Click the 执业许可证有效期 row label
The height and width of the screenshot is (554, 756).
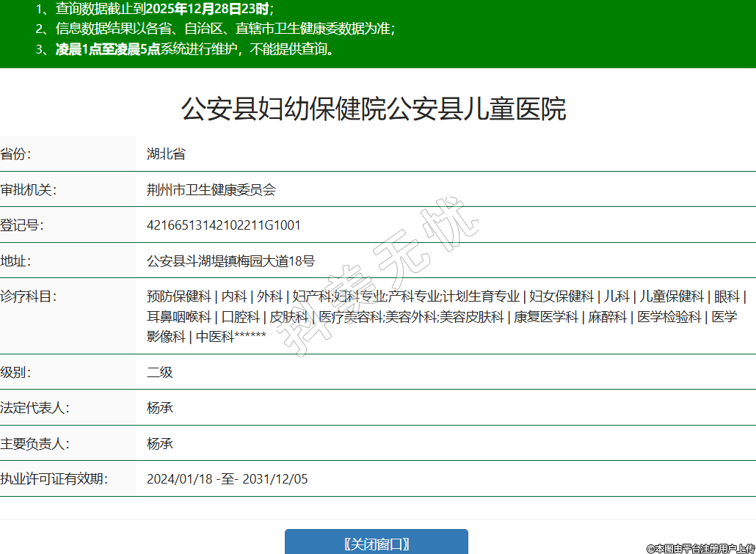[x=54, y=479]
